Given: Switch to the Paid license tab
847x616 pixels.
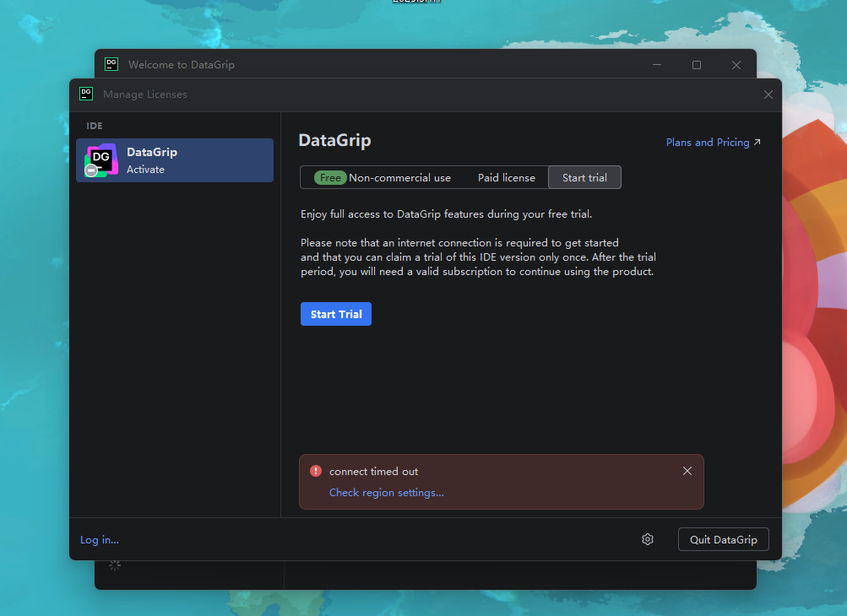Looking at the screenshot, I should point(506,177).
